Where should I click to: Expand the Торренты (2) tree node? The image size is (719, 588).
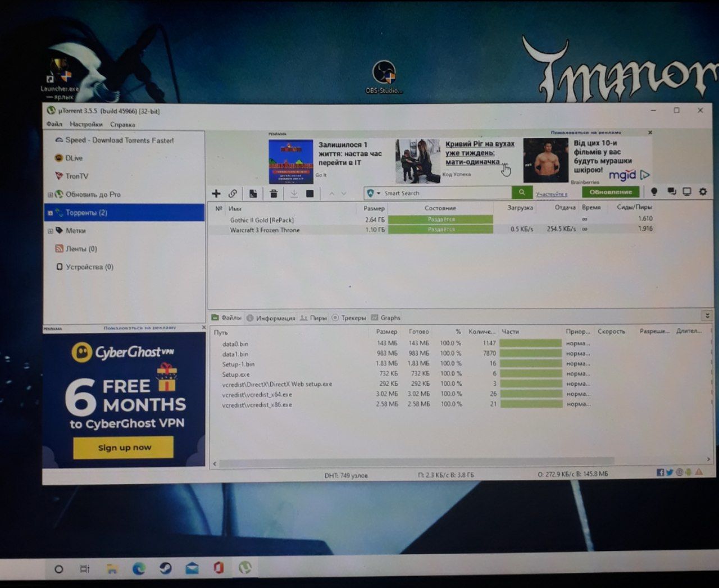coord(50,213)
